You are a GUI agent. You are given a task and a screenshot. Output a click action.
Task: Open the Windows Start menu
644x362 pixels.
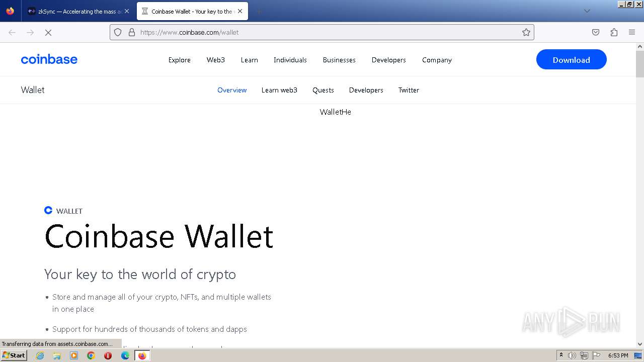pyautogui.click(x=14, y=355)
